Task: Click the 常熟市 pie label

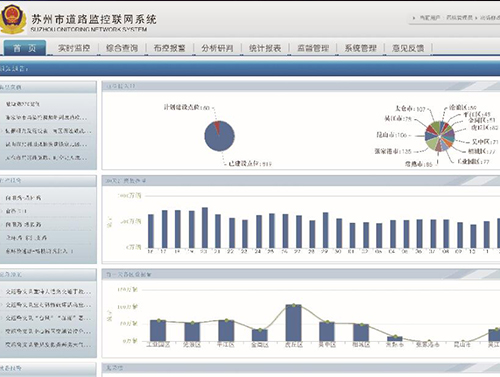Action: 419,164
